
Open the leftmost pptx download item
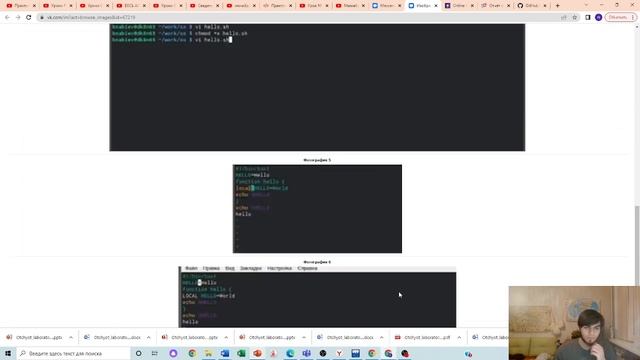coord(34,338)
